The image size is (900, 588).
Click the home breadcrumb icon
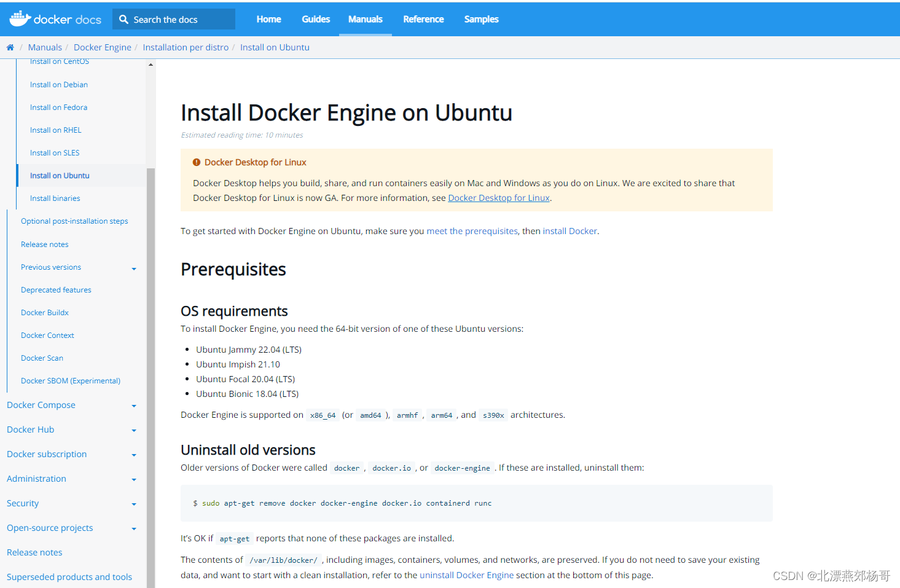(10, 47)
